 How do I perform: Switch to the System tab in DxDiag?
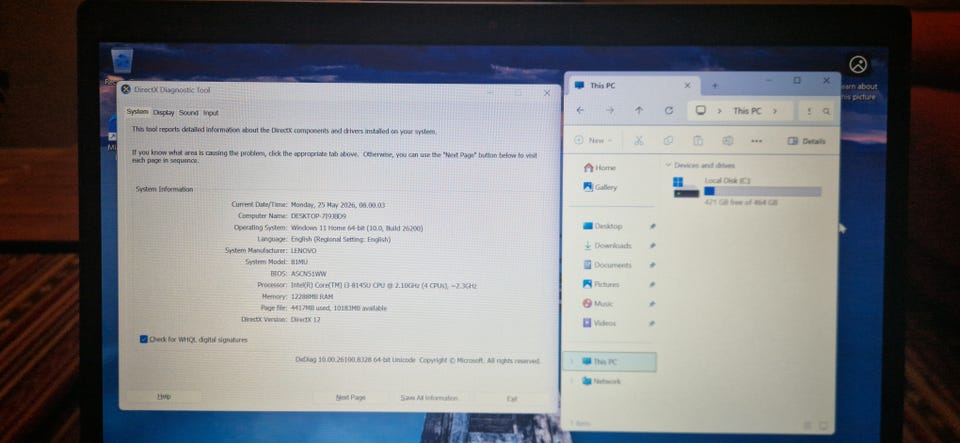point(137,112)
